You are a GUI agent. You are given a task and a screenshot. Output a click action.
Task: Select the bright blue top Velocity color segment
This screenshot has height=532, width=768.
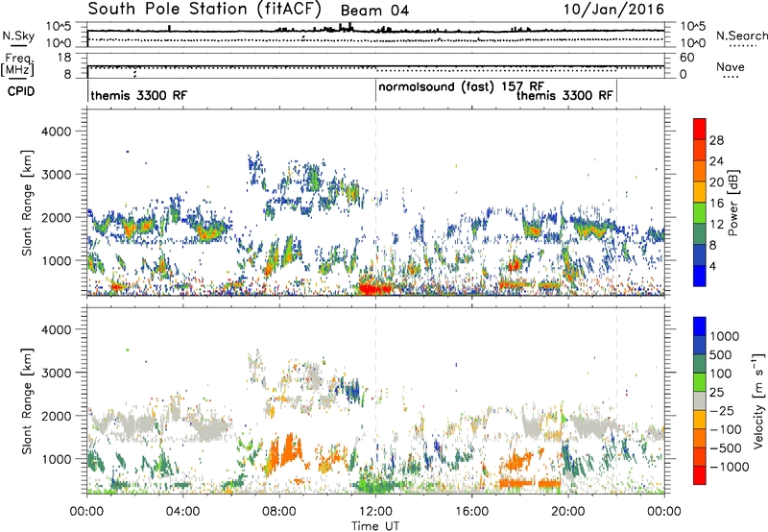[700, 326]
